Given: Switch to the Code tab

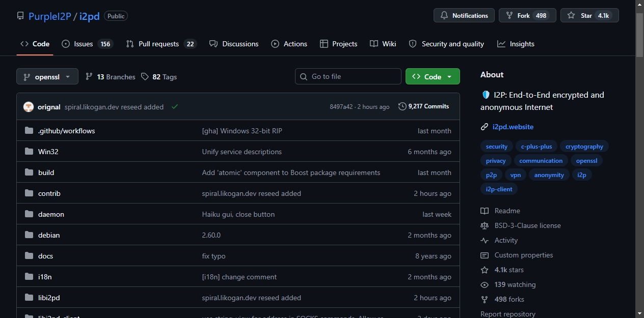Looking at the screenshot, I should click(35, 44).
